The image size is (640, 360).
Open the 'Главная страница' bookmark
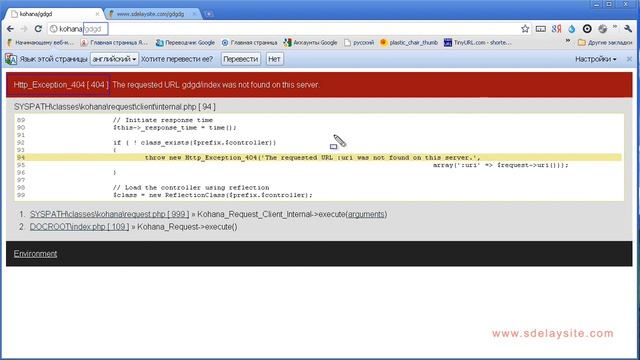coord(249,42)
